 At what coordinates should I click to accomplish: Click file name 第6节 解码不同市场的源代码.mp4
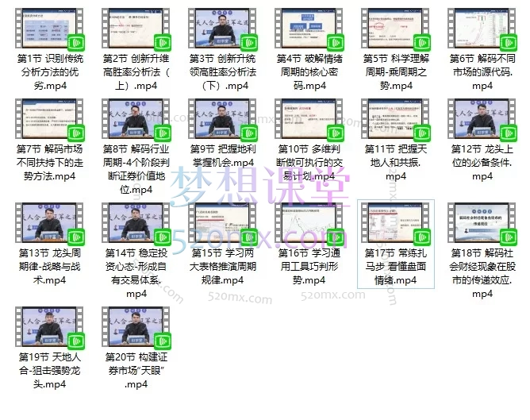482,72
